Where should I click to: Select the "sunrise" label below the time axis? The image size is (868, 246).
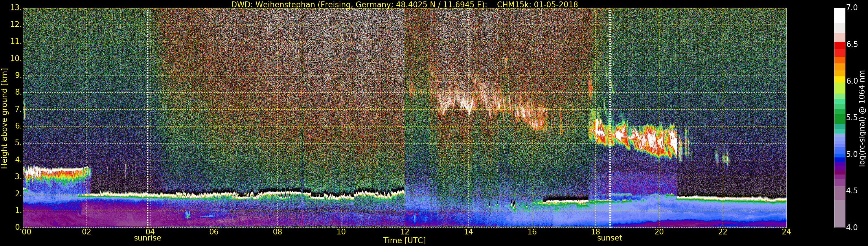(x=148, y=238)
